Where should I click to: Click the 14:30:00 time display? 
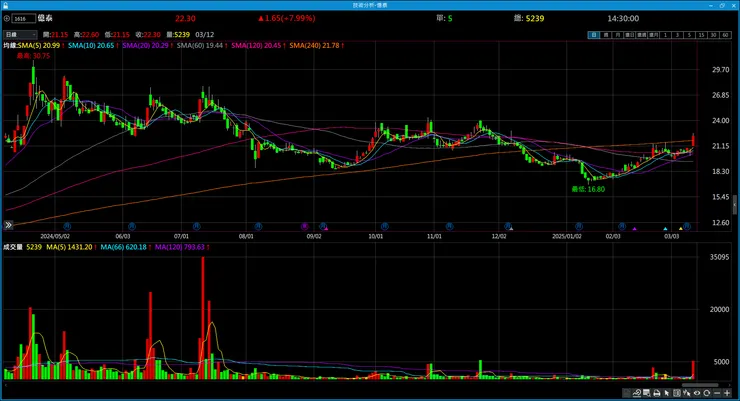(x=623, y=18)
